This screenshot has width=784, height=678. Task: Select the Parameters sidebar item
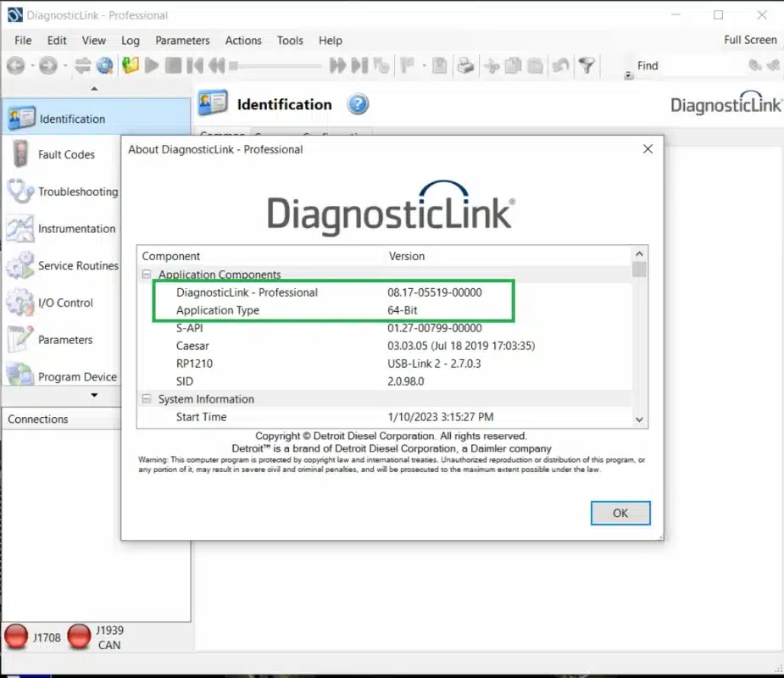(x=62, y=340)
